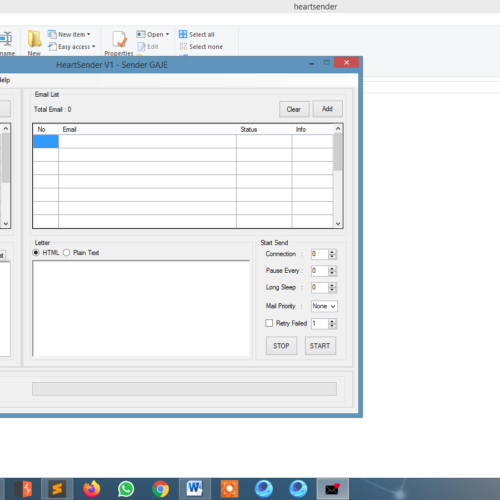This screenshot has width=500, height=500.
Task: Open WhatsApp from the taskbar
Action: (126, 489)
